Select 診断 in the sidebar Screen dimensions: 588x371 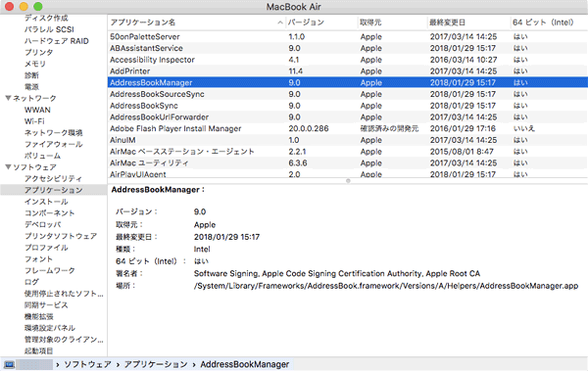pos(31,75)
